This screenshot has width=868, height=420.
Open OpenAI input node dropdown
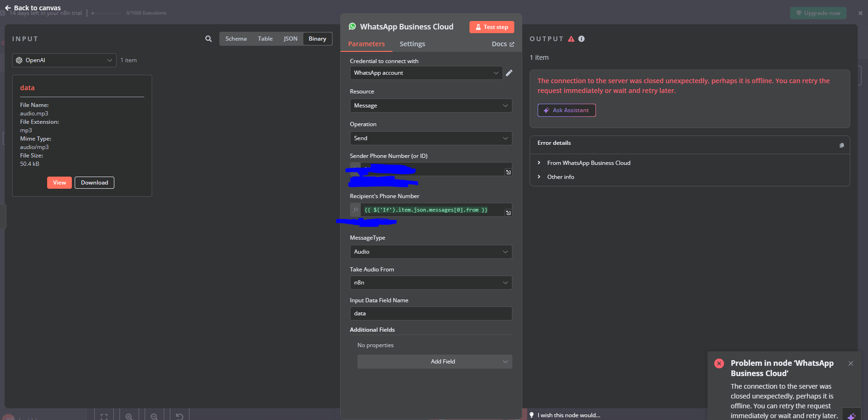coord(64,60)
